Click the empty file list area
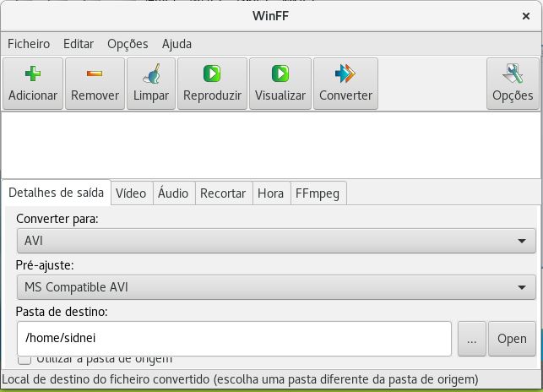Viewport: 543px width, 392px height. point(272,144)
